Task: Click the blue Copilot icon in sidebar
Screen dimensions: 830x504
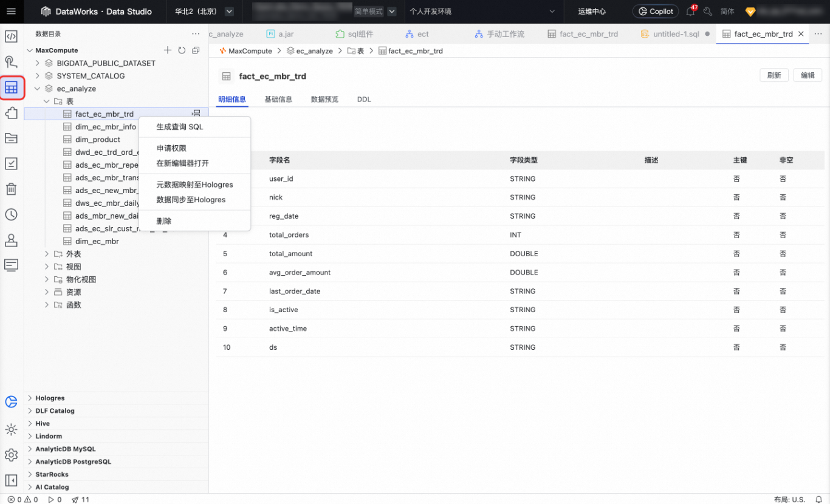Action: tap(11, 402)
